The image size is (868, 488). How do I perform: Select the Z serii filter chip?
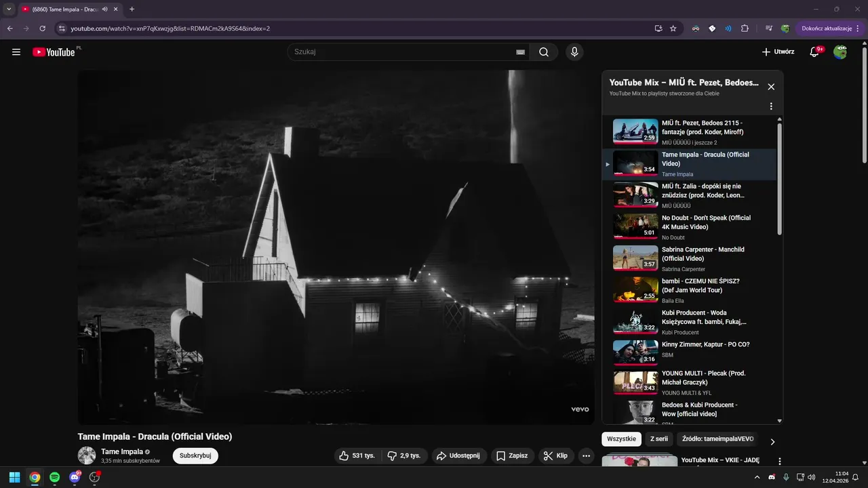click(x=659, y=439)
